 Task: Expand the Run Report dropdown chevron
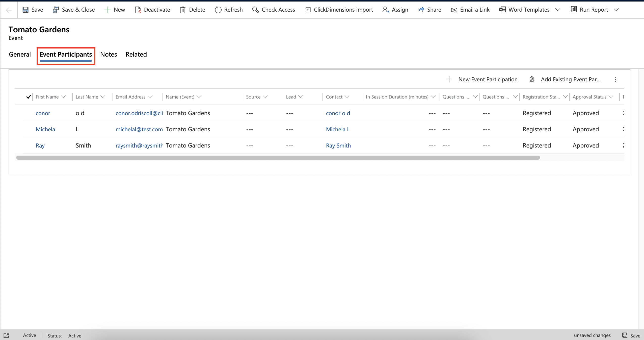(x=616, y=10)
